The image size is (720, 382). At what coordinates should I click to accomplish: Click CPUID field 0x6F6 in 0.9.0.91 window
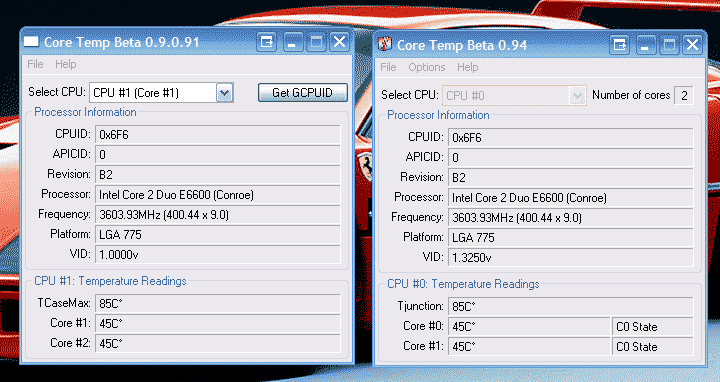point(218,135)
